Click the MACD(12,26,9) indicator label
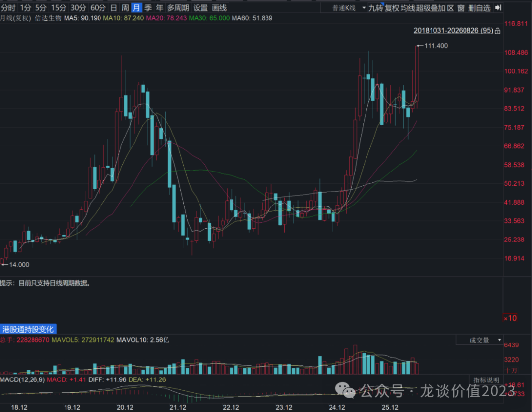 click(x=22, y=380)
